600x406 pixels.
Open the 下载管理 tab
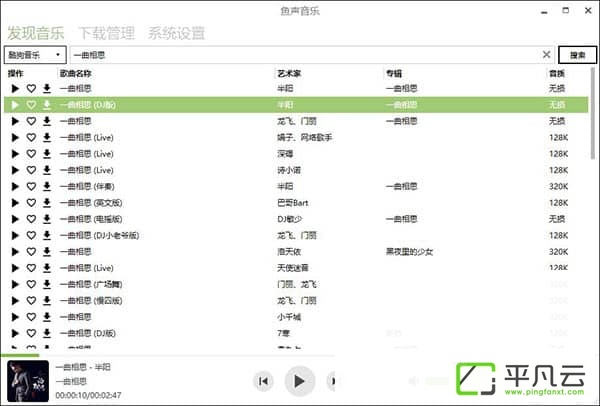pos(106,33)
